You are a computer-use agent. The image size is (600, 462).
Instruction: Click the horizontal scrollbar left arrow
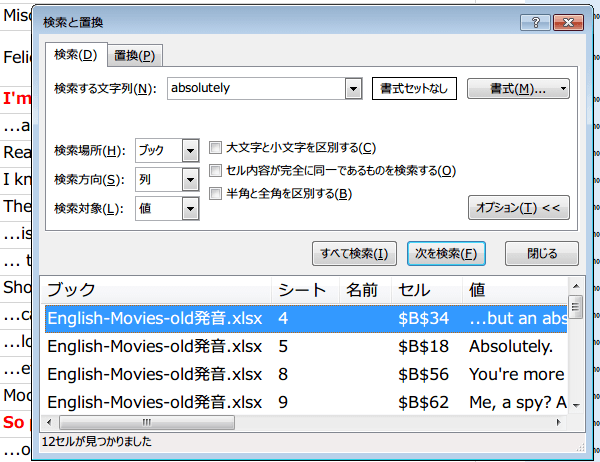pos(49,423)
